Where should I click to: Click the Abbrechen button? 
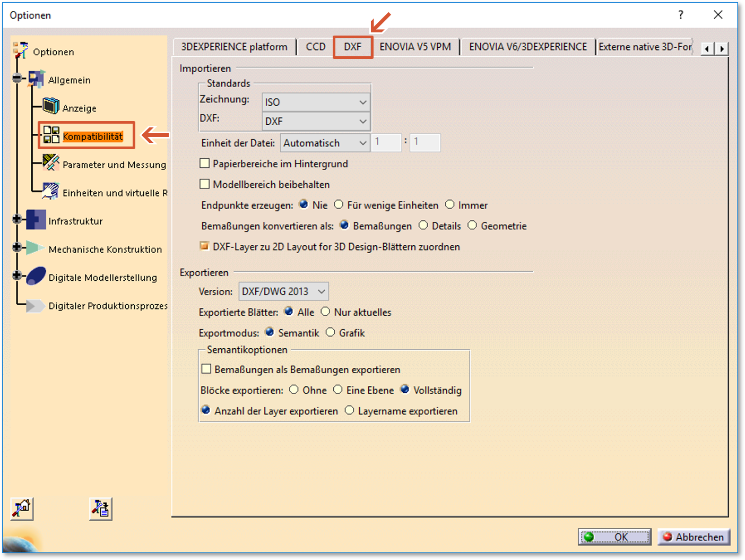(x=694, y=537)
